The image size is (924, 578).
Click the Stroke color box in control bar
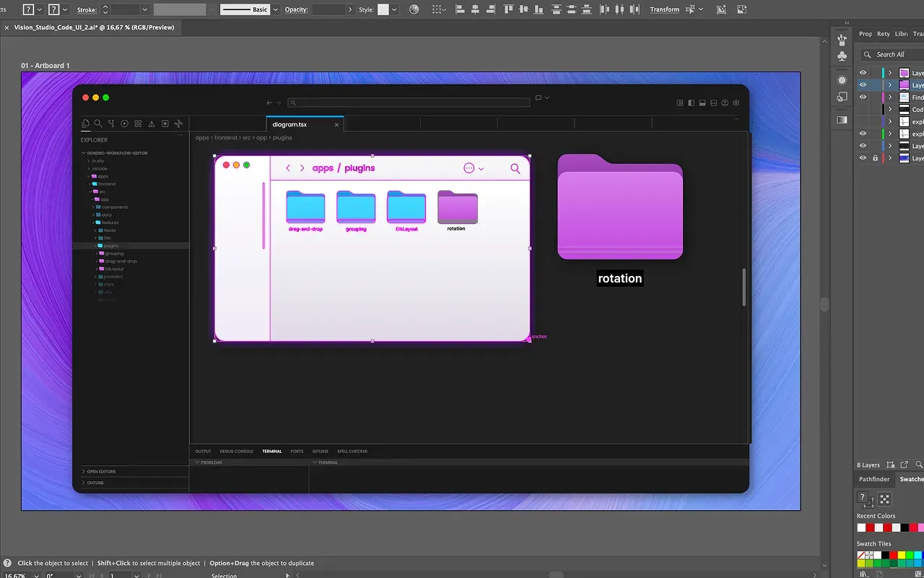pyautogui.click(x=54, y=9)
